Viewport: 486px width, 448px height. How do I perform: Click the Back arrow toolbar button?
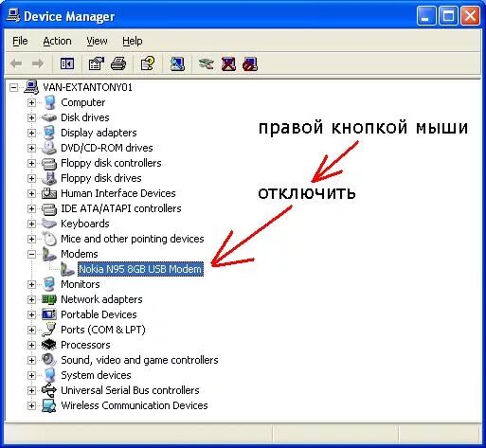tap(16, 64)
